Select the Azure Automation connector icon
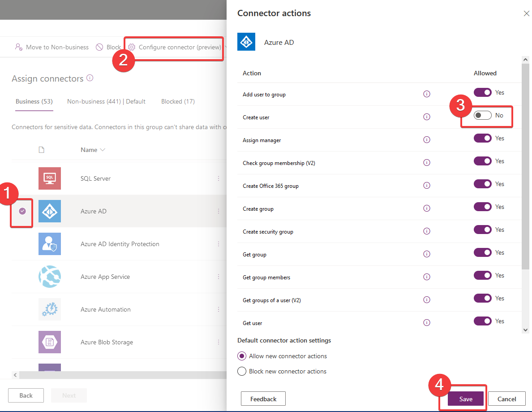Screen dimensions: 532x412 click(49, 309)
